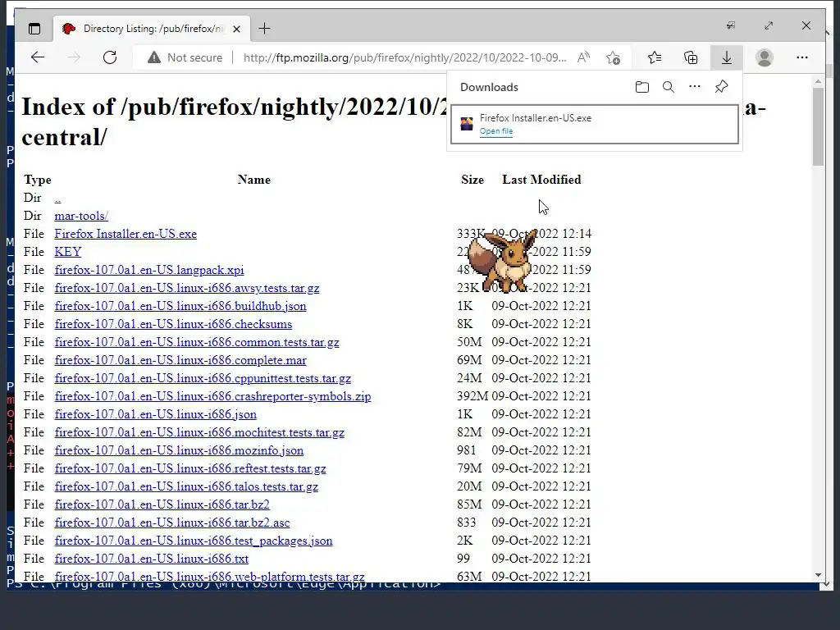This screenshot has height=630, width=840.
Task: Click the scrollbar up arrow
Action: click(x=818, y=82)
